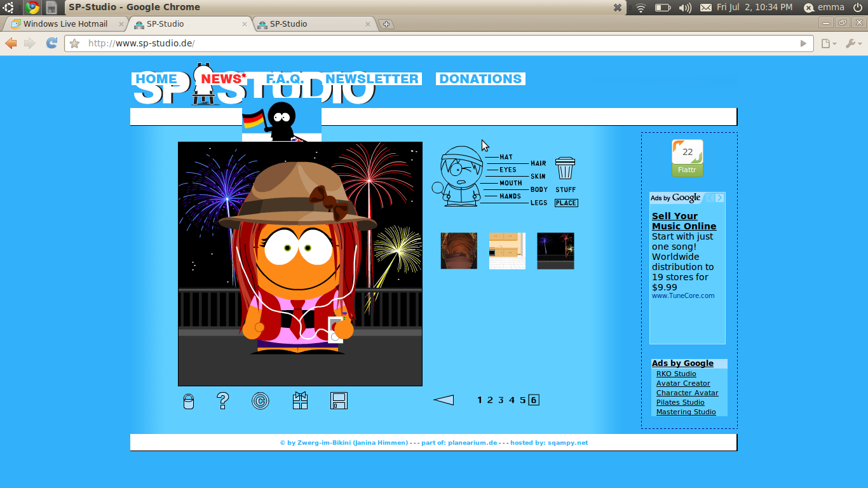This screenshot has width=868, height=488.
Task: Open the Sell Your Music Online ad
Action: pos(684,221)
